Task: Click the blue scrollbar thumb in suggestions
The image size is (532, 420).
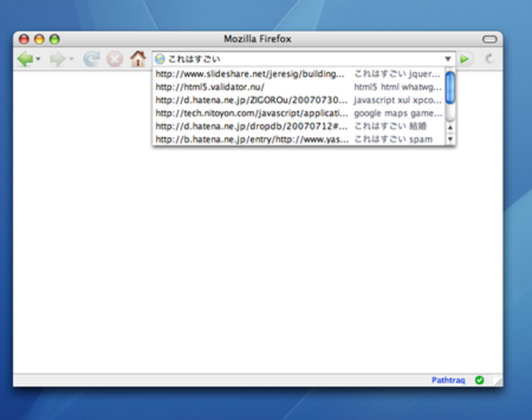Action: coord(450,88)
